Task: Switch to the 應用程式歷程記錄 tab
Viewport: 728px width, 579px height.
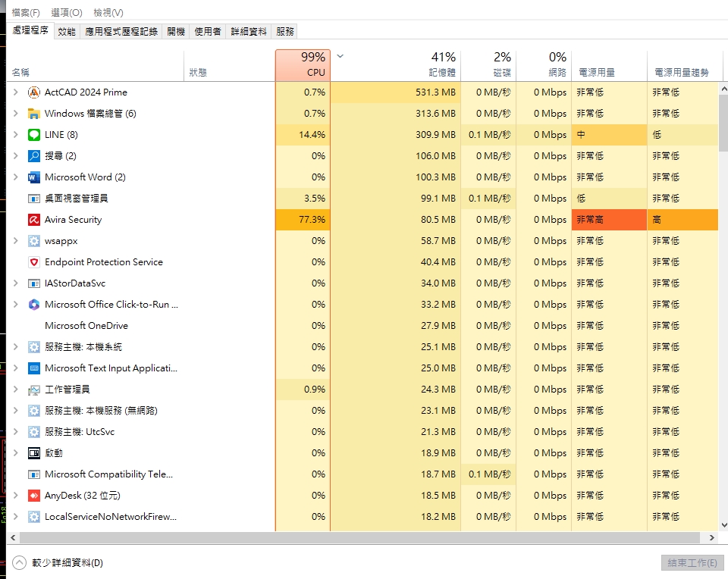Action: pos(121,32)
